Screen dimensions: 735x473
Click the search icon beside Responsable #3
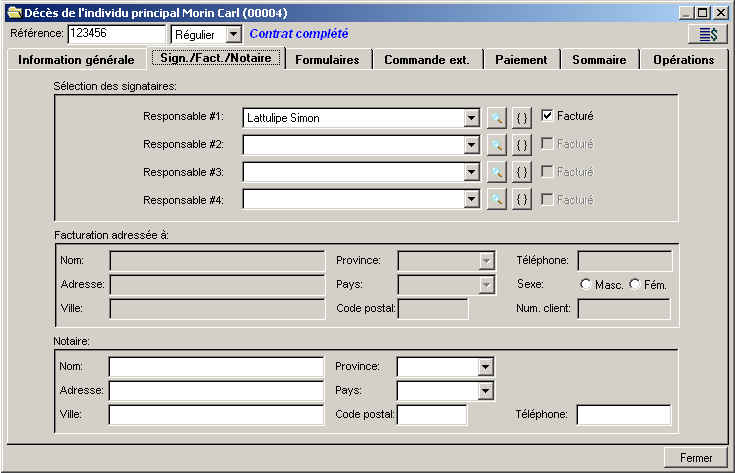click(x=496, y=172)
